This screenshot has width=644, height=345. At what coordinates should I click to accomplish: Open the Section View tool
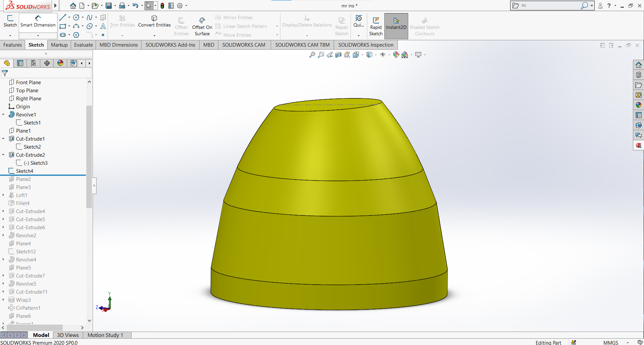[x=338, y=55]
